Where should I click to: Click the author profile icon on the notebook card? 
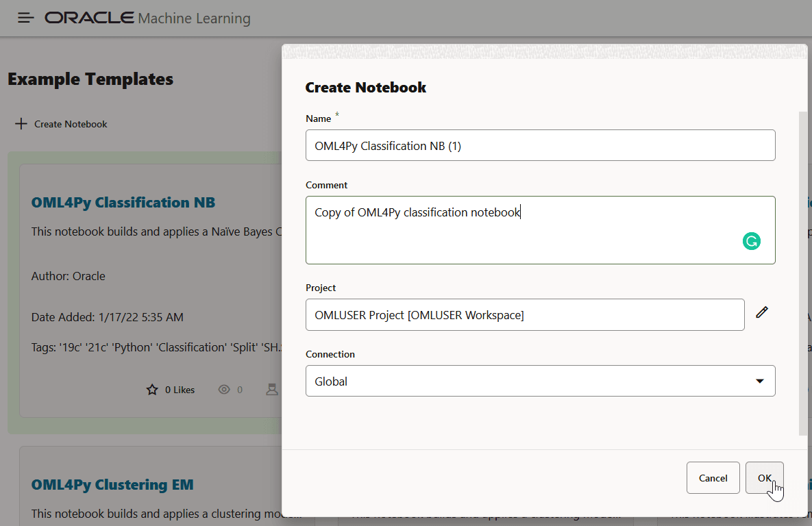(x=272, y=389)
